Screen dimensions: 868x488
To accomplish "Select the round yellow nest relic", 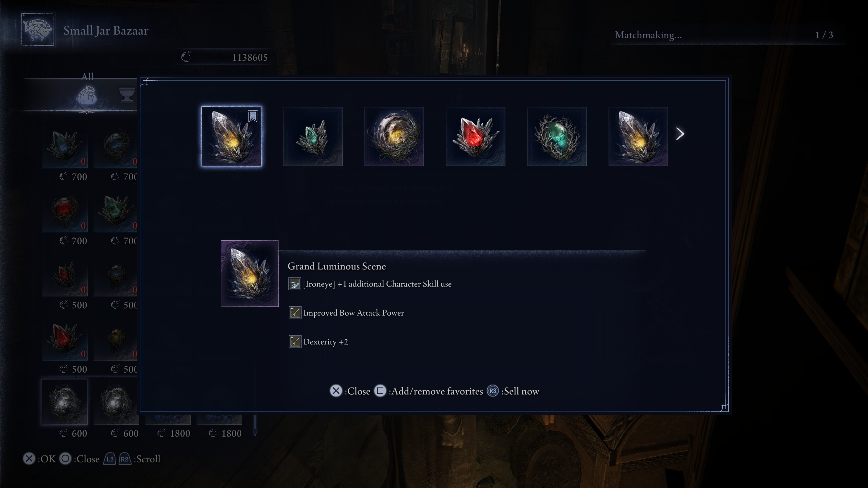I will (x=394, y=136).
